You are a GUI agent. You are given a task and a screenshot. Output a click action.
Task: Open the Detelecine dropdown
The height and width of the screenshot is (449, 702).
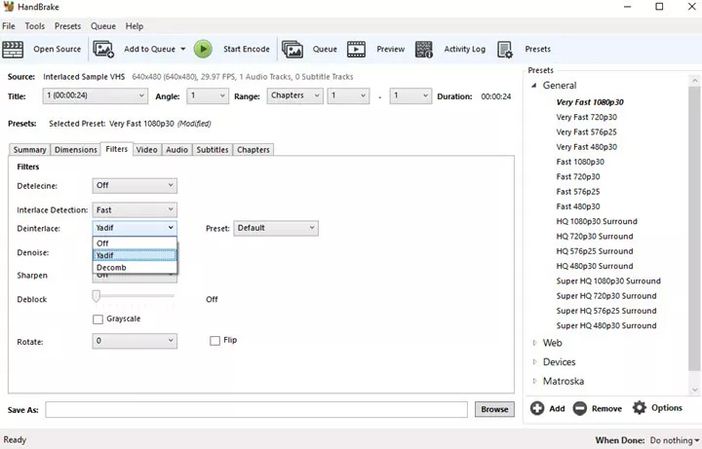point(135,185)
